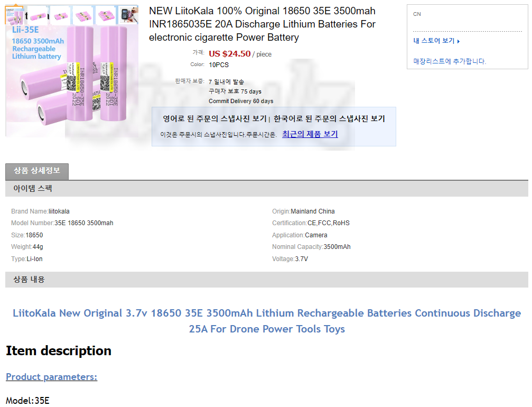View the English order snapshot
Viewport: 532px width, 407px height.
point(215,118)
